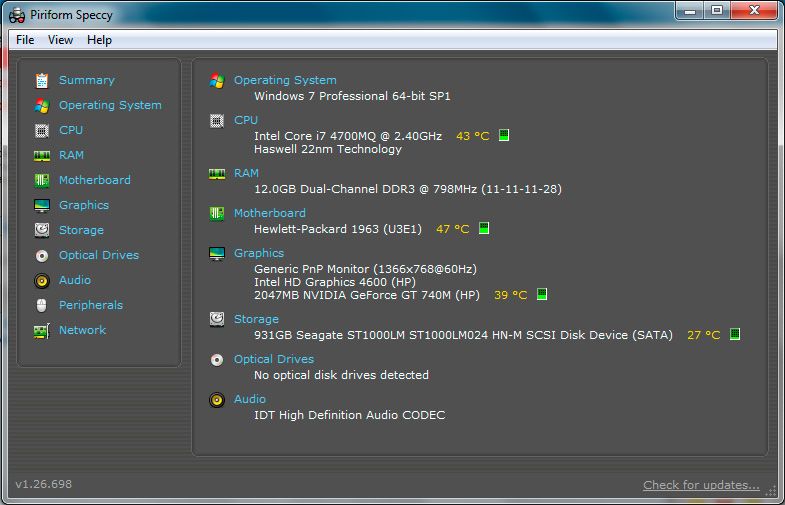Click the Windows flag icon in summary panel
Screen dimensions: 785x505
[217, 81]
